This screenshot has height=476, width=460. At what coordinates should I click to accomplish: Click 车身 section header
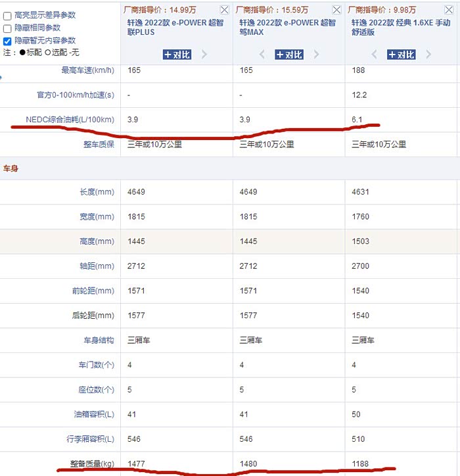11,168
